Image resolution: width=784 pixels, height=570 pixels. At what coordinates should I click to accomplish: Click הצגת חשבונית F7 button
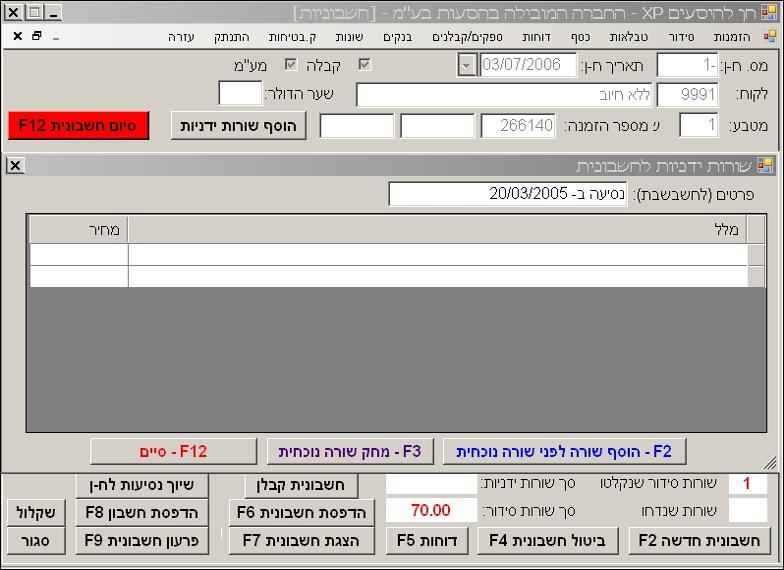[x=302, y=540]
